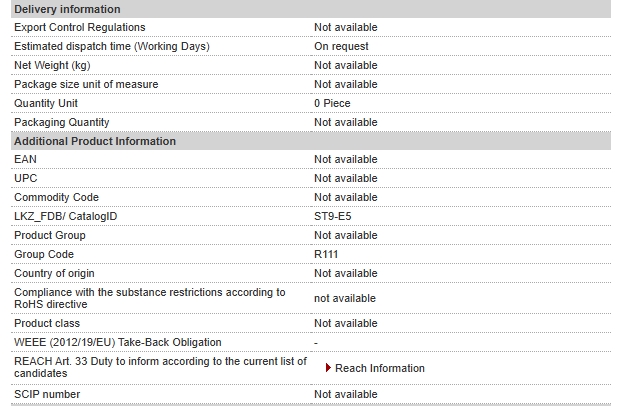Select the EAN row label
This screenshot has width=621, height=406.
click(x=25, y=159)
